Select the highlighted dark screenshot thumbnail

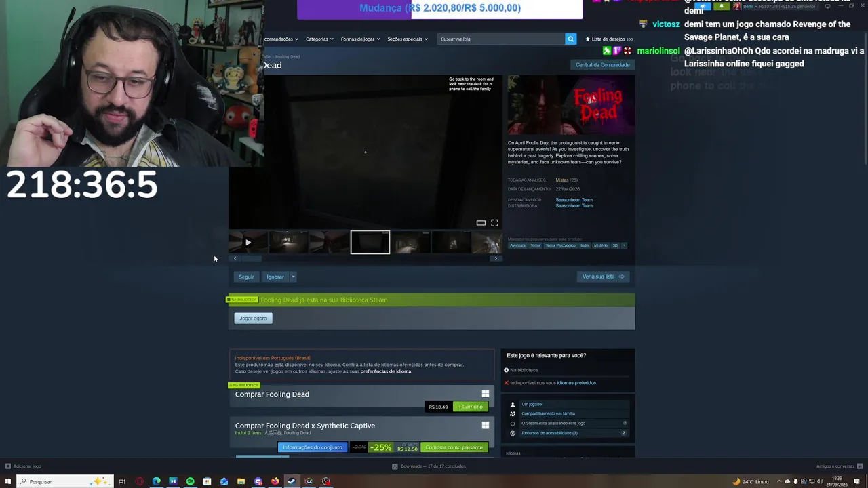pos(370,242)
